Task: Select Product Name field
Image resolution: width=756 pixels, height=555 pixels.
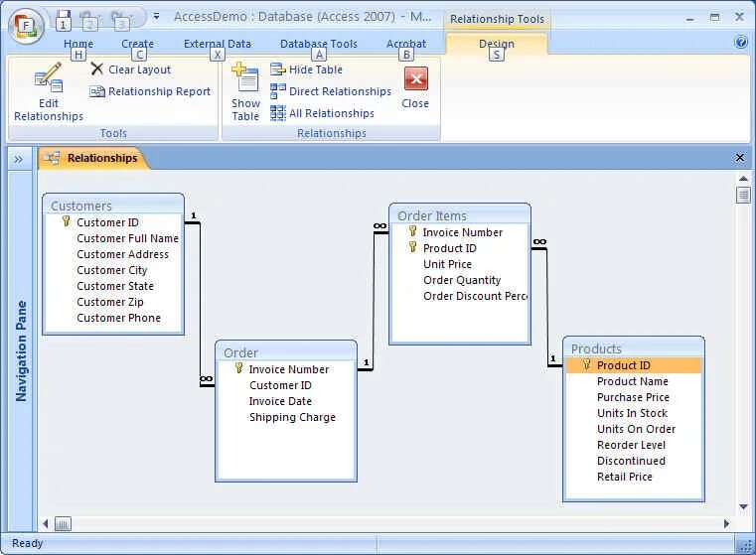Action: (634, 380)
